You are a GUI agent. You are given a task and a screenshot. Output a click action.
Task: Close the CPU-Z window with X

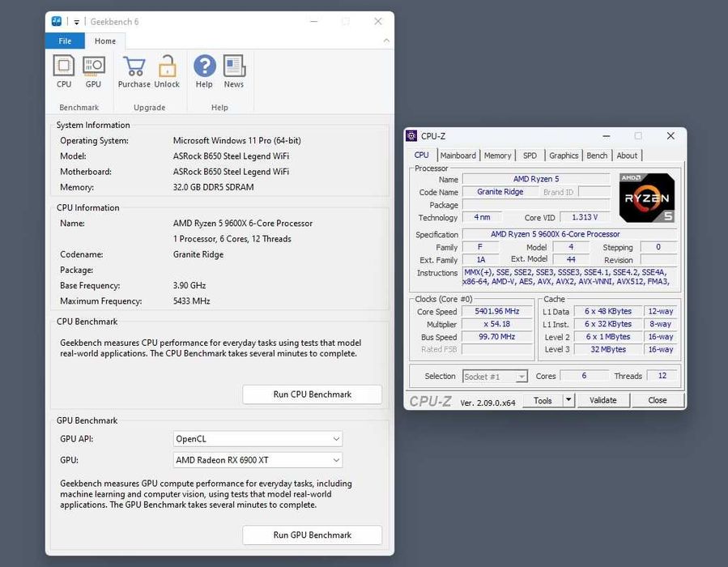[671, 135]
